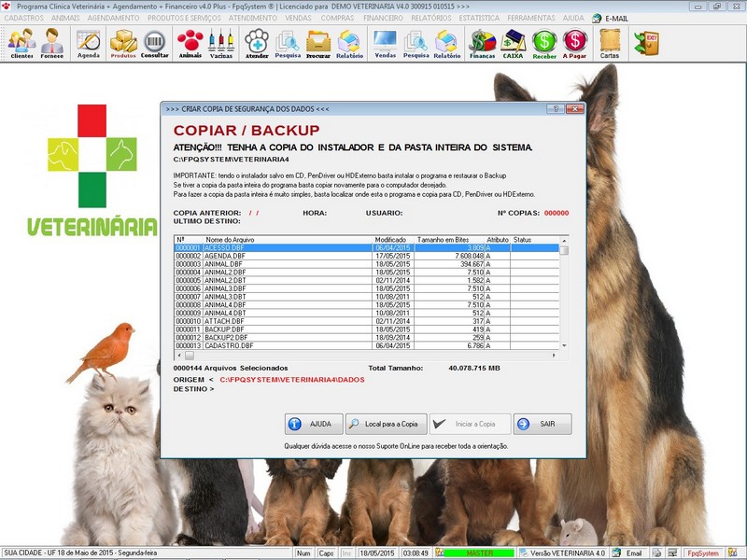The width and height of the screenshot is (747, 560).
Task: Click the red A Pagar dollar icon
Action: [x=574, y=44]
